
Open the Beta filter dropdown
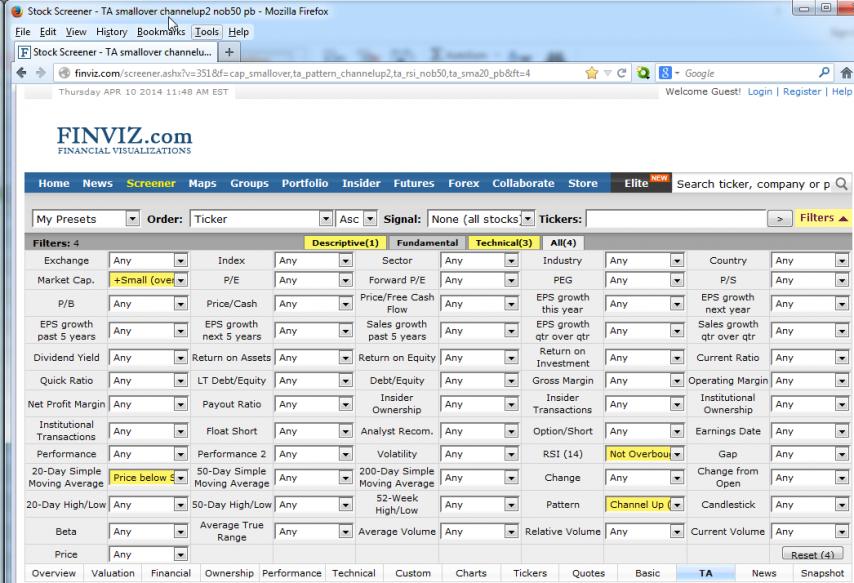[149, 531]
